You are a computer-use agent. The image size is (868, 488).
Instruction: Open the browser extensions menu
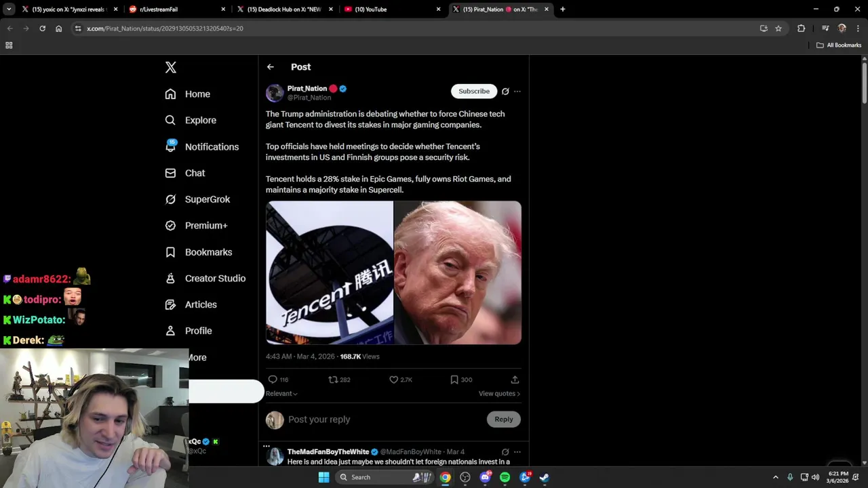tap(801, 28)
